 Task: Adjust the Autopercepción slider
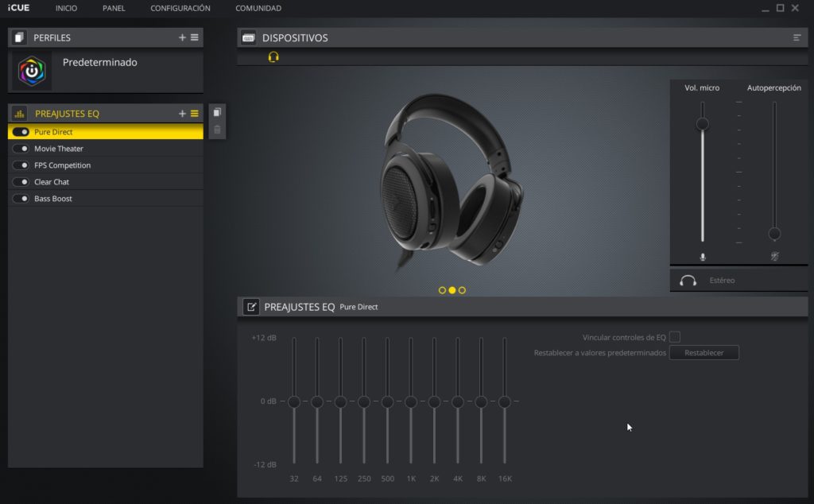774,234
